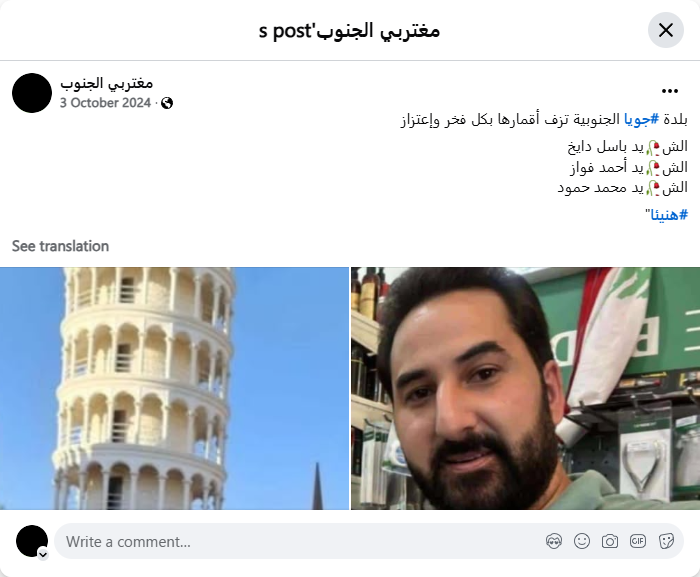Click the 3 October 2024 timestamp

point(105,103)
